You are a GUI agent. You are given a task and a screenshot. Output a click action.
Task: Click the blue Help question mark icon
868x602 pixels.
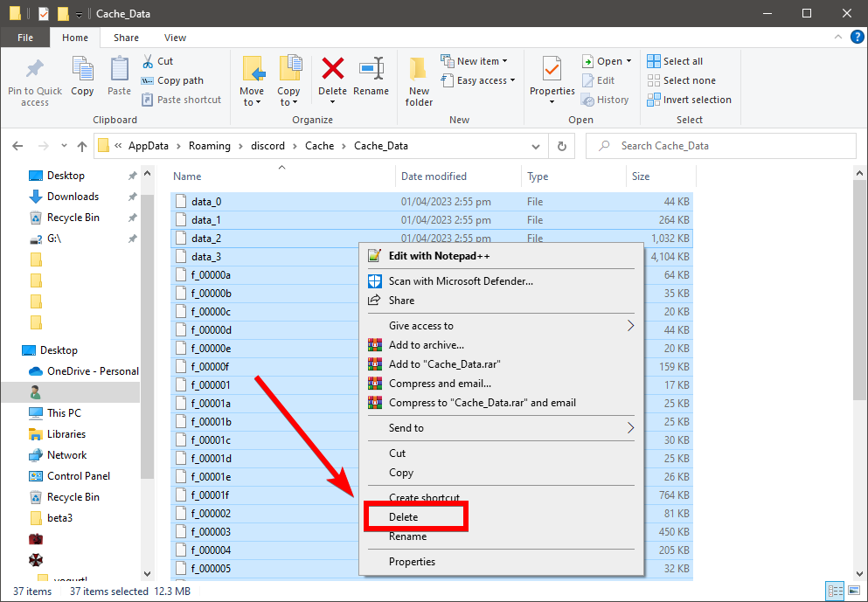click(857, 37)
